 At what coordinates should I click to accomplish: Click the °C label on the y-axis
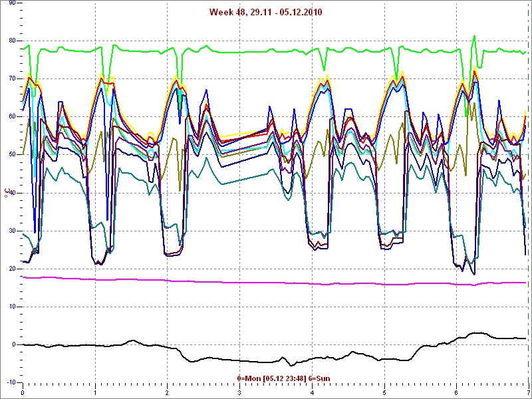point(7,193)
